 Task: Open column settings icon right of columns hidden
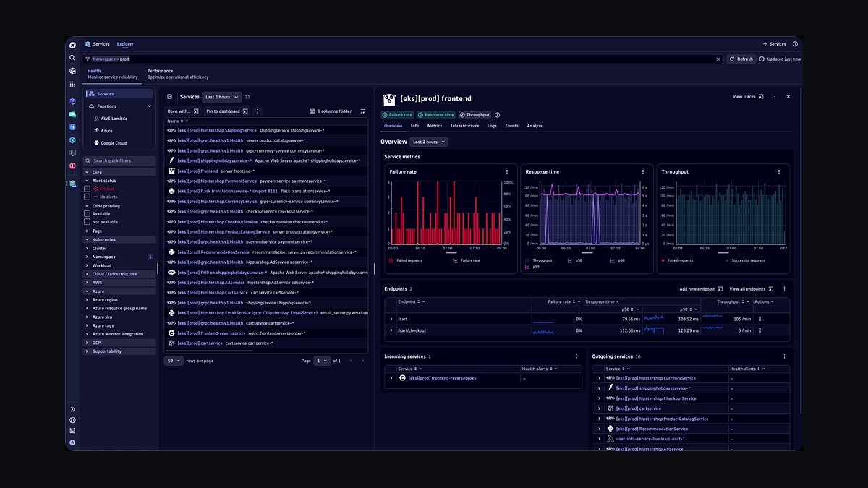point(362,111)
